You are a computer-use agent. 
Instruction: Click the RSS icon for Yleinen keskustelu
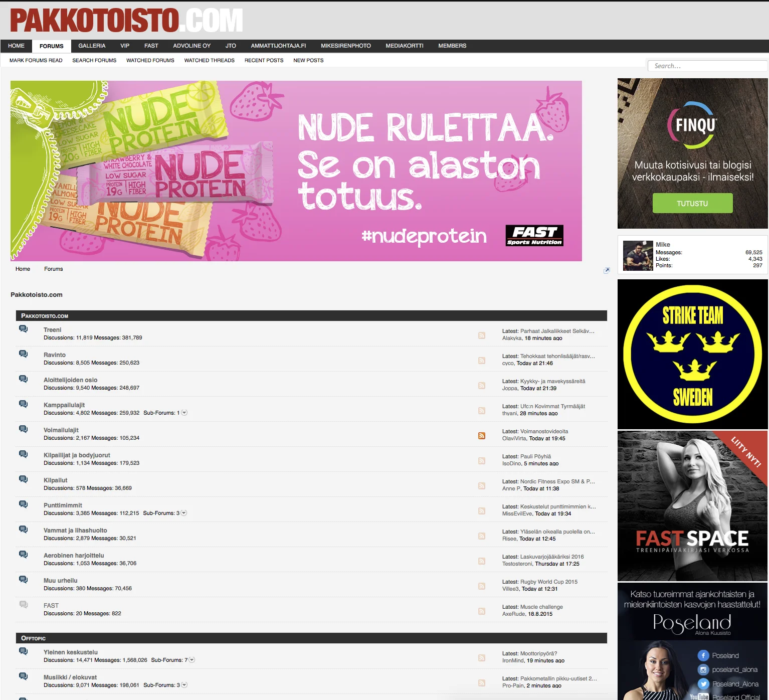pyautogui.click(x=481, y=658)
